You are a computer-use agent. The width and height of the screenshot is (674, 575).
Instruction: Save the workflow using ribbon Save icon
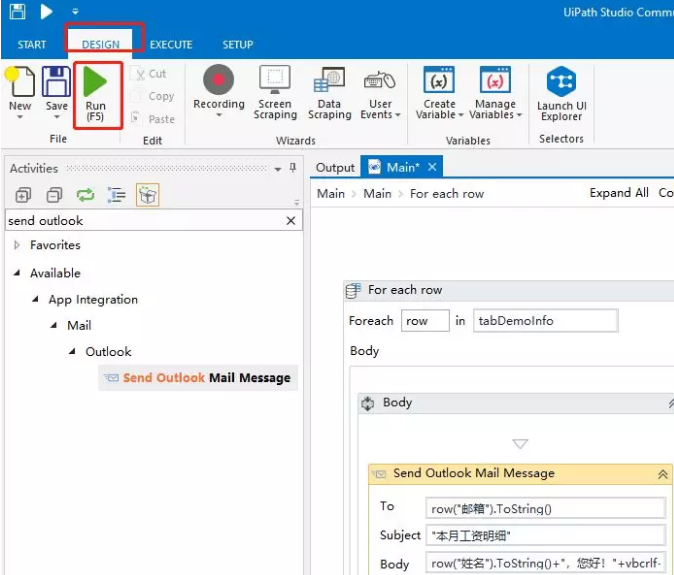pyautogui.click(x=56, y=82)
